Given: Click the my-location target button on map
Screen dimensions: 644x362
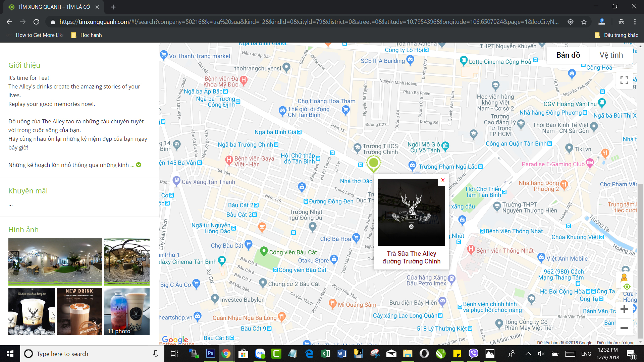Looking at the screenshot, I should (x=627, y=287).
